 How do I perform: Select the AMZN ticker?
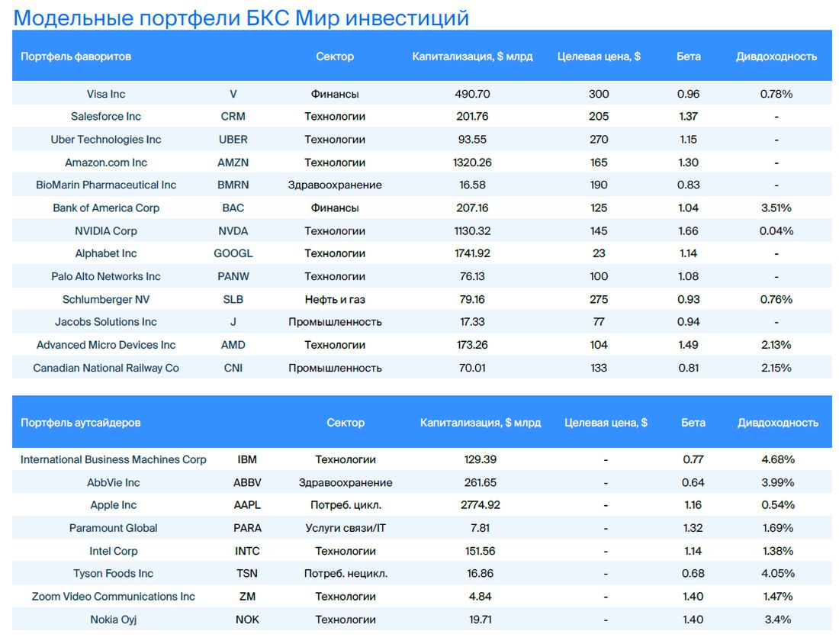click(233, 163)
